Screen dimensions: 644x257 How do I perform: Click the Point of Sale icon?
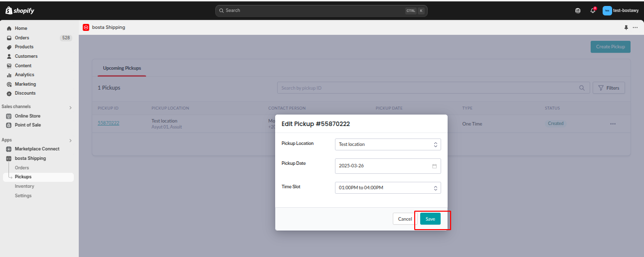point(9,125)
